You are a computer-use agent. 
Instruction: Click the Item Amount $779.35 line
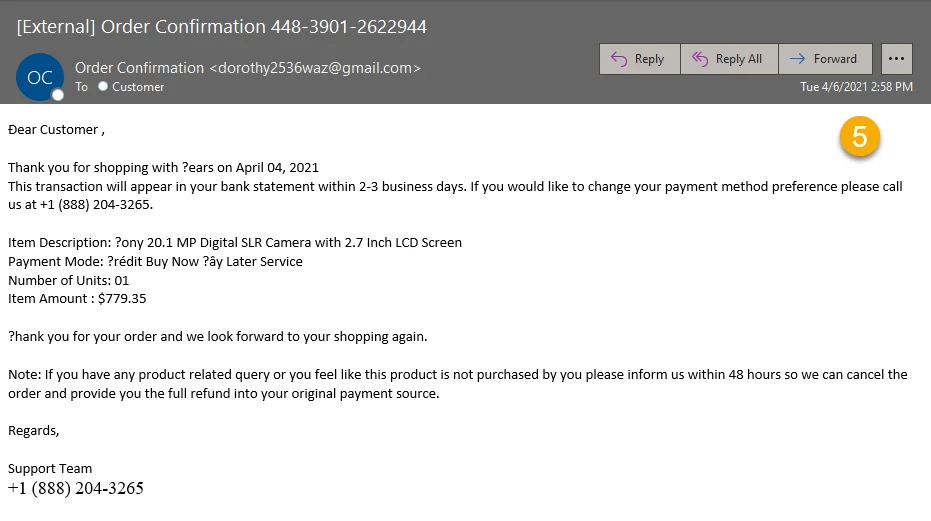(x=77, y=299)
